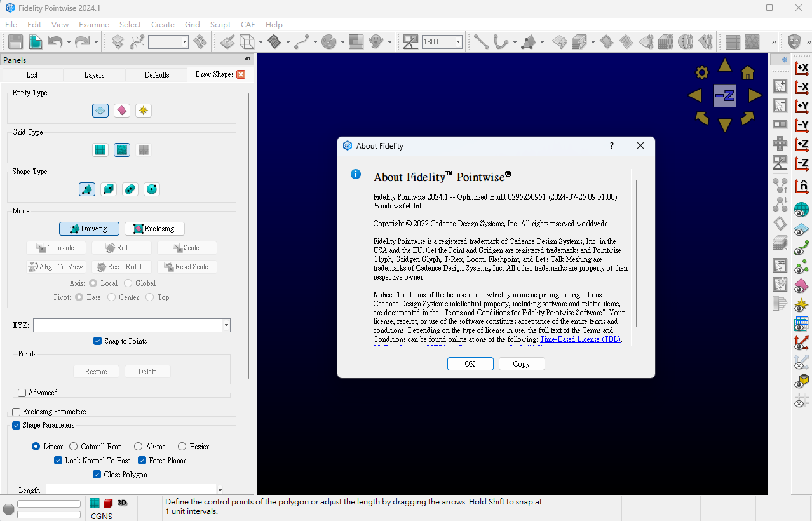Select the Catmull-Rom radio button
Image resolution: width=812 pixels, height=521 pixels.
point(74,447)
